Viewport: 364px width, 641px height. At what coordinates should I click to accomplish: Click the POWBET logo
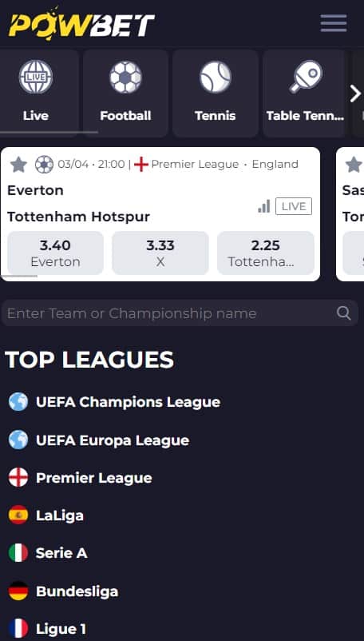click(x=81, y=23)
